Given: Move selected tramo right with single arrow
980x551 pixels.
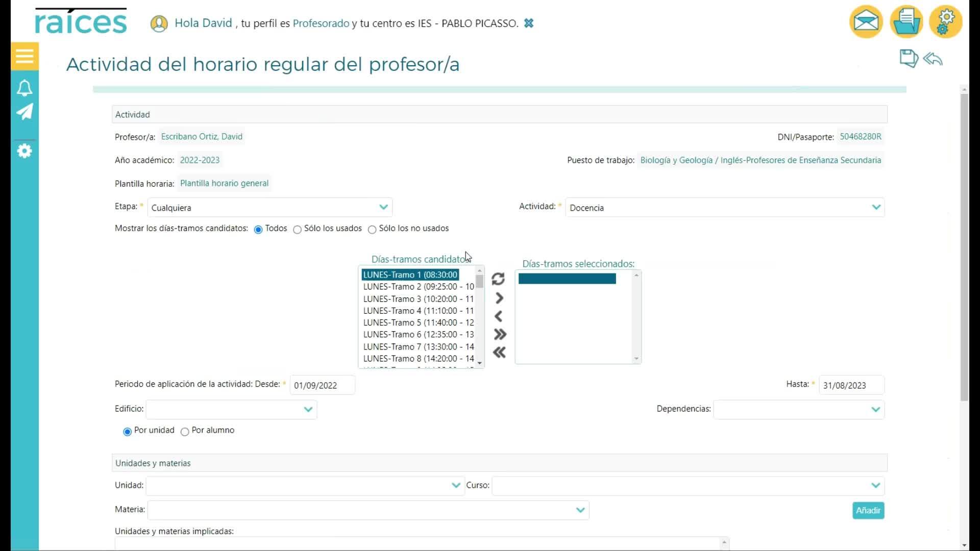Looking at the screenshot, I should tap(499, 298).
